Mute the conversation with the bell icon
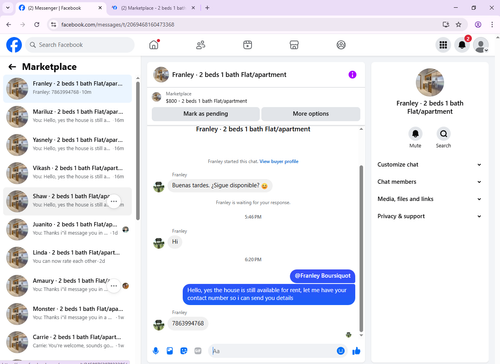 (415, 134)
